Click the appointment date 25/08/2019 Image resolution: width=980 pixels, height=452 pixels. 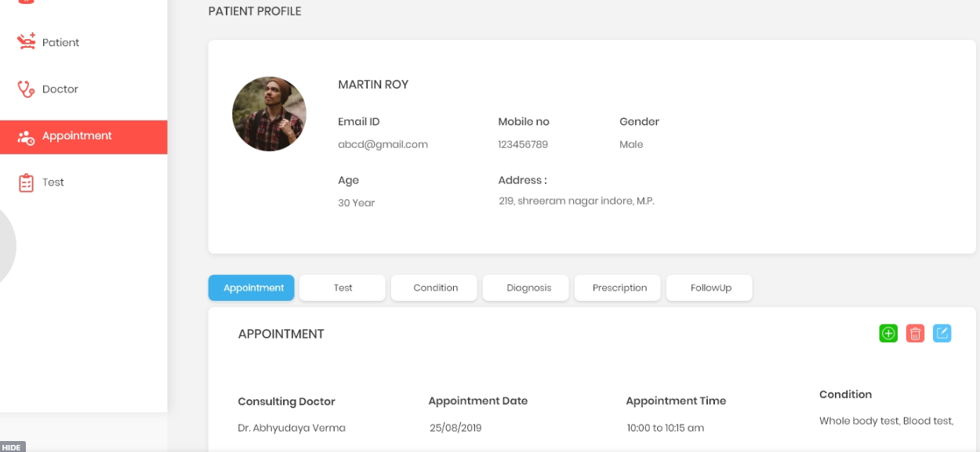(454, 428)
